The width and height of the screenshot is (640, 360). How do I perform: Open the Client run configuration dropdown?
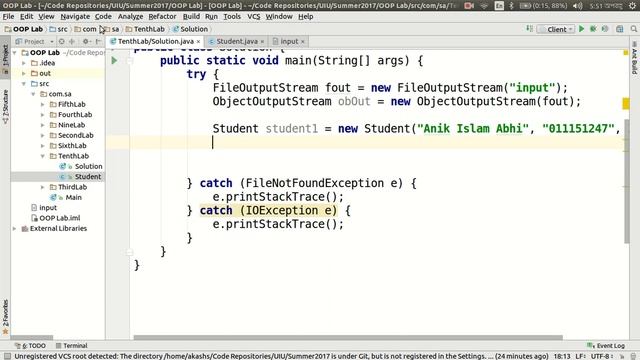tap(557, 29)
